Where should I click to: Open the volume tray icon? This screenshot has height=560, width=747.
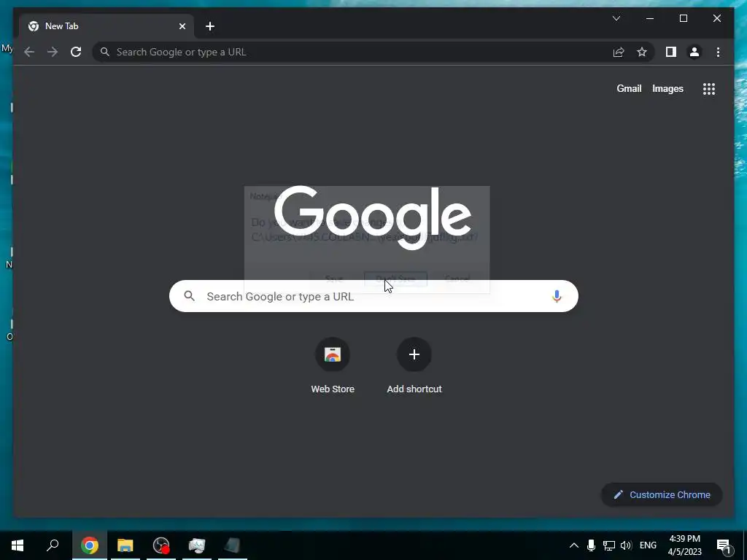pyautogui.click(x=626, y=545)
